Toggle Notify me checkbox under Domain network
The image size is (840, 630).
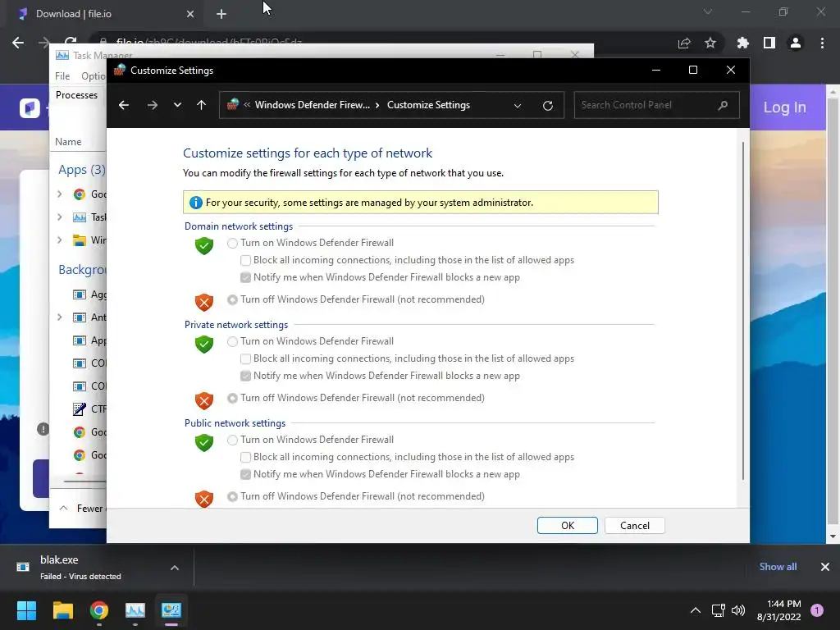(245, 277)
